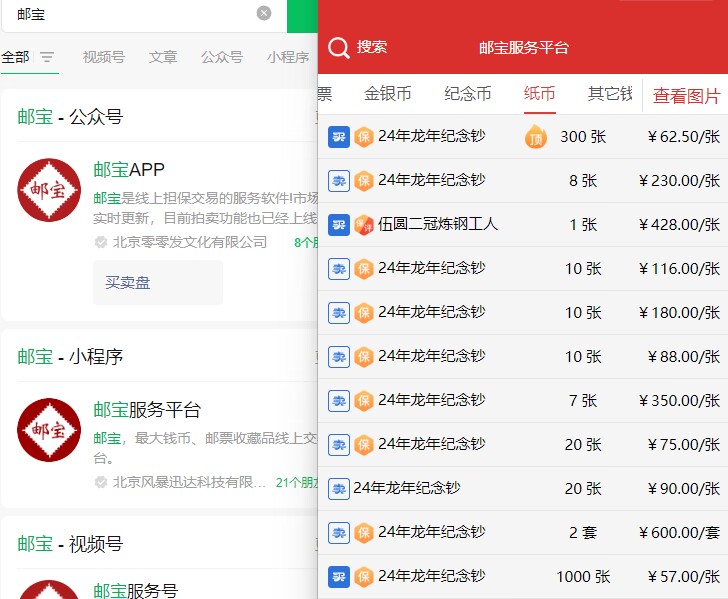Screen dimensions: 728x599
Task: Click the magnifier search icon in red header
Action: point(338,47)
